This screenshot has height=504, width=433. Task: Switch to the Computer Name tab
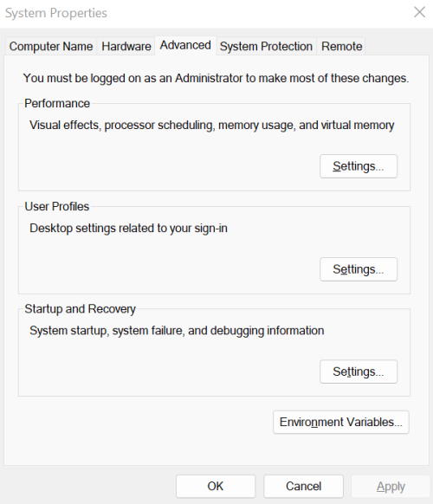tap(51, 46)
